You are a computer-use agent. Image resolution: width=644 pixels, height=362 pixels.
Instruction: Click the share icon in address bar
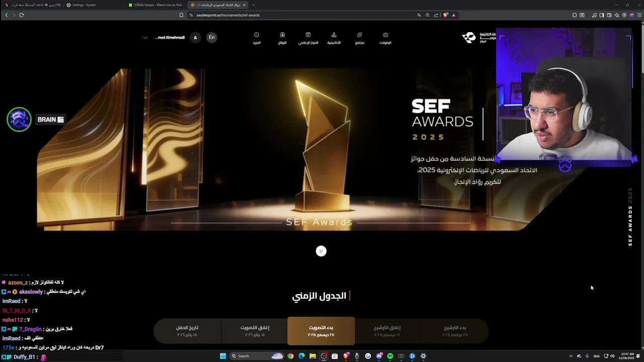point(436,15)
